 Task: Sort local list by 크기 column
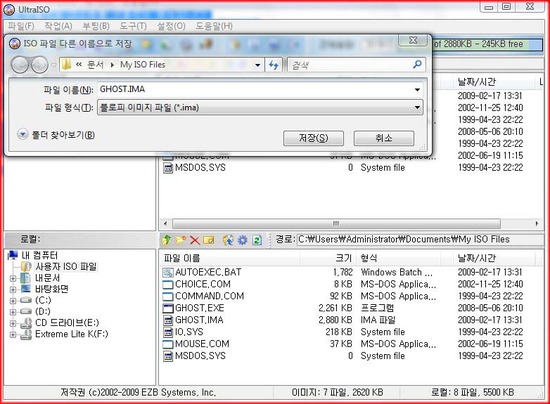pos(328,258)
